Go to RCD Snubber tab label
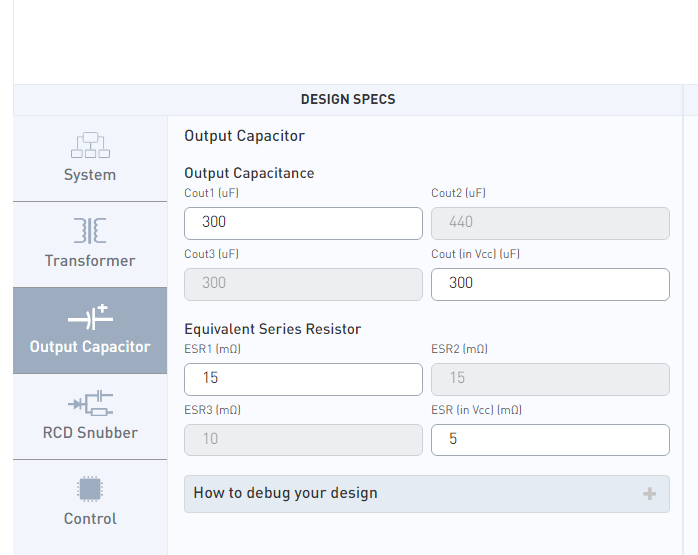 (x=90, y=433)
